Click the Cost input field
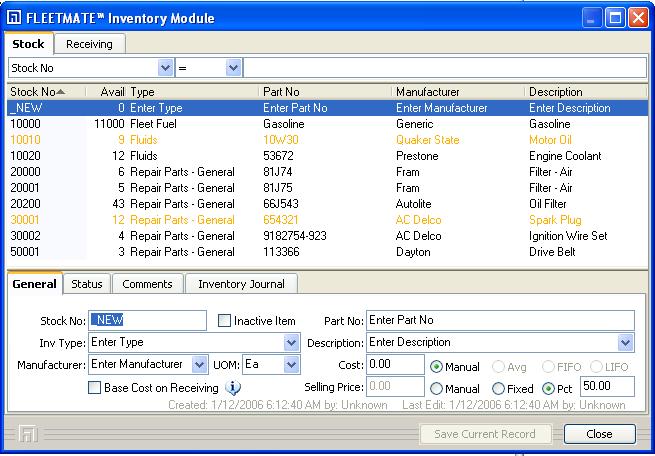Image resolution: width=655 pixels, height=456 pixels. (396, 364)
